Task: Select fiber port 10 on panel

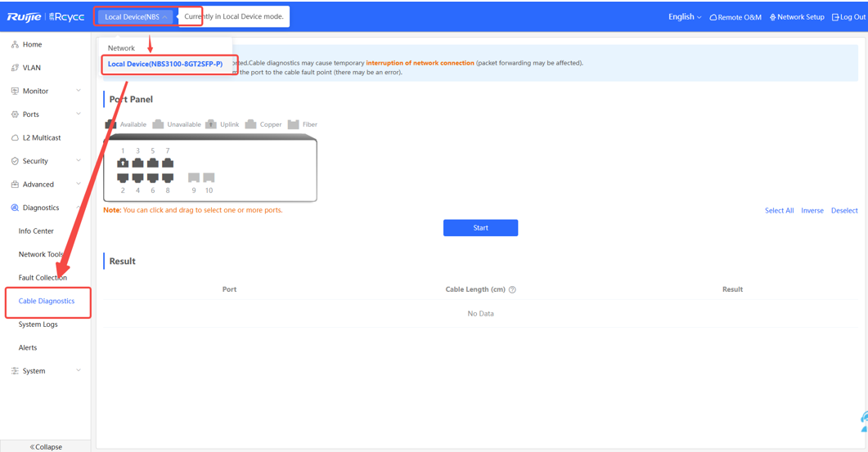Action: coord(209,177)
